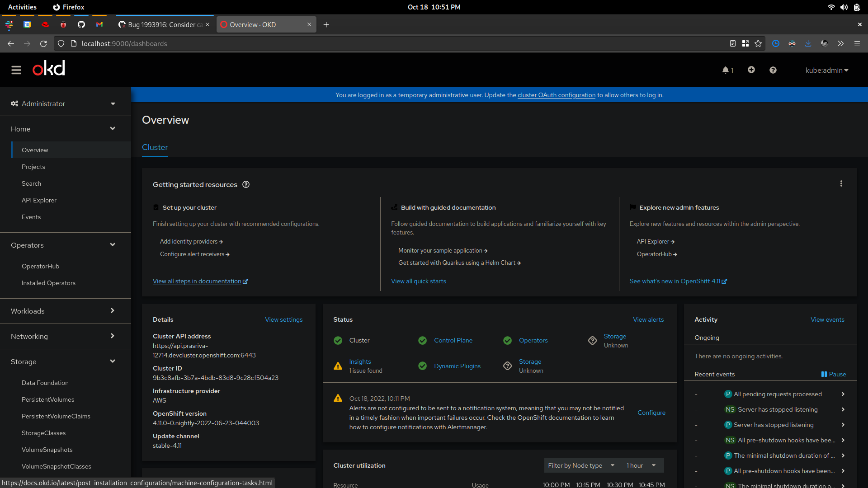
Task: Click the Storage unknown status icon
Action: pyautogui.click(x=592, y=340)
